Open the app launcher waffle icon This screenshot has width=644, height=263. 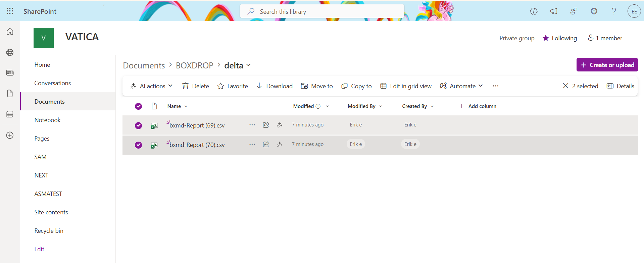(x=10, y=11)
